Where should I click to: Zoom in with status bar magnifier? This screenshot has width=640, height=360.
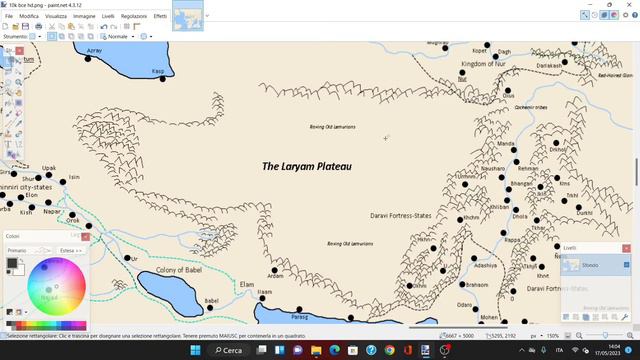pyautogui.click(x=630, y=336)
